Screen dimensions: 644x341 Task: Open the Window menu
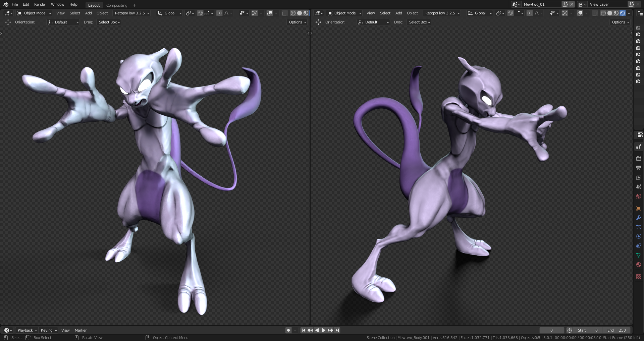pyautogui.click(x=57, y=4)
